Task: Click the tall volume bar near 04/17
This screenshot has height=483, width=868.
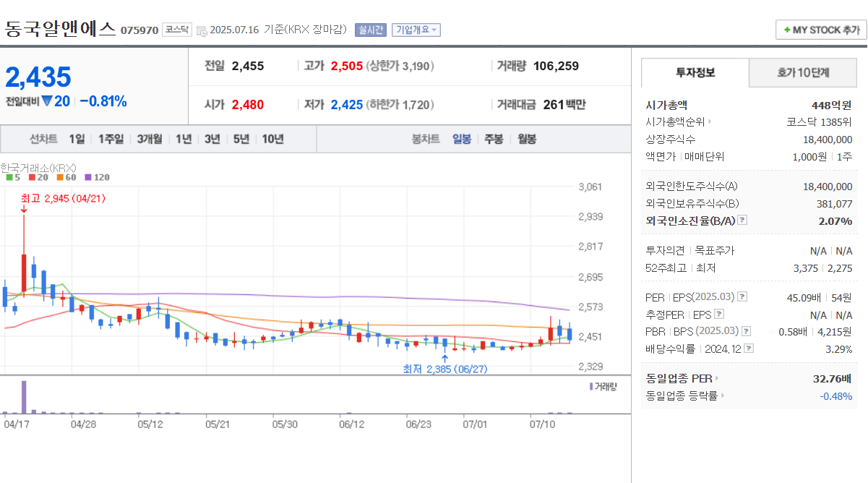Action: (x=24, y=397)
